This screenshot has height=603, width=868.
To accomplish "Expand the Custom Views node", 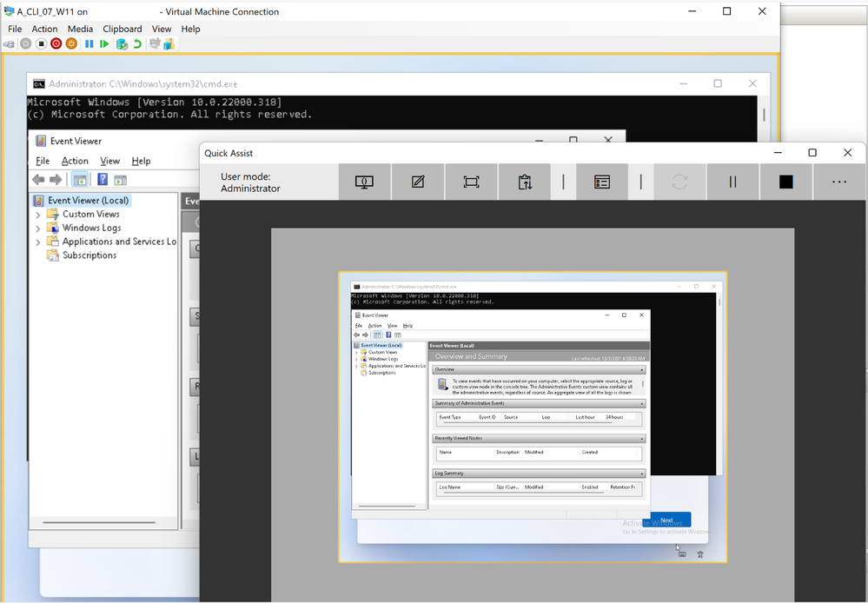I will [37, 215].
